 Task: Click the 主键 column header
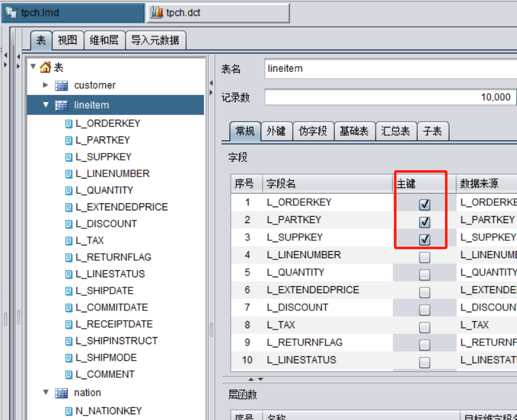coord(425,184)
